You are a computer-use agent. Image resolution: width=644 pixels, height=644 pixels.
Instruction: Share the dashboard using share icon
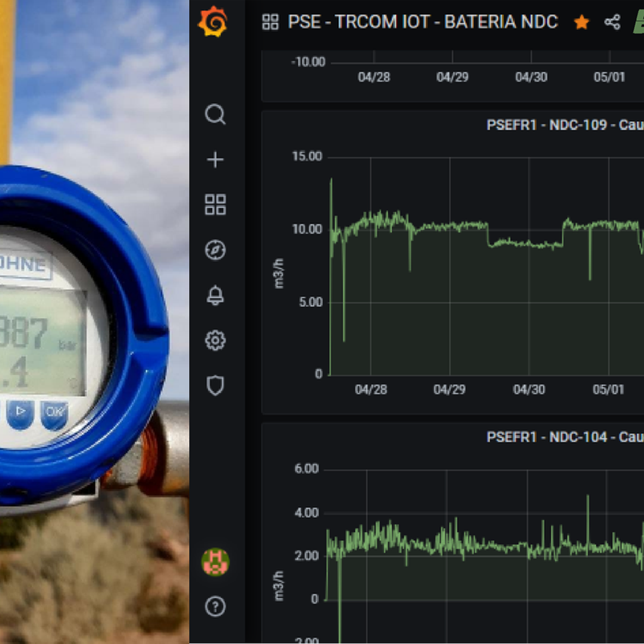click(613, 22)
